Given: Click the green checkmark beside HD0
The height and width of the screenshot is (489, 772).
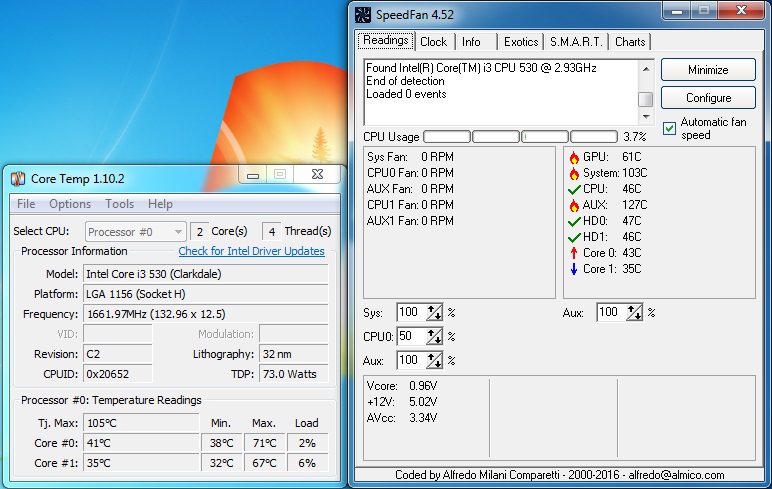Looking at the screenshot, I should pyautogui.click(x=574, y=222).
